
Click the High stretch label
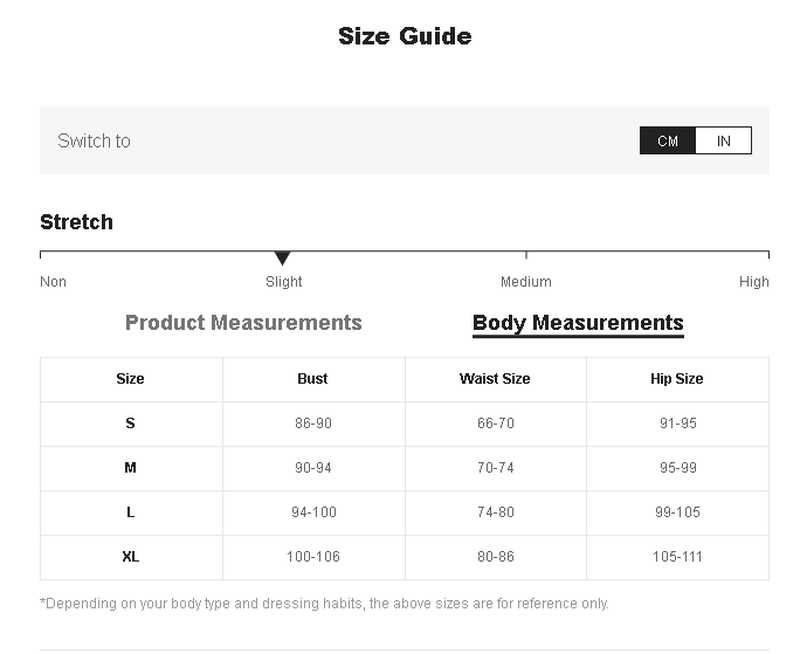point(754,282)
